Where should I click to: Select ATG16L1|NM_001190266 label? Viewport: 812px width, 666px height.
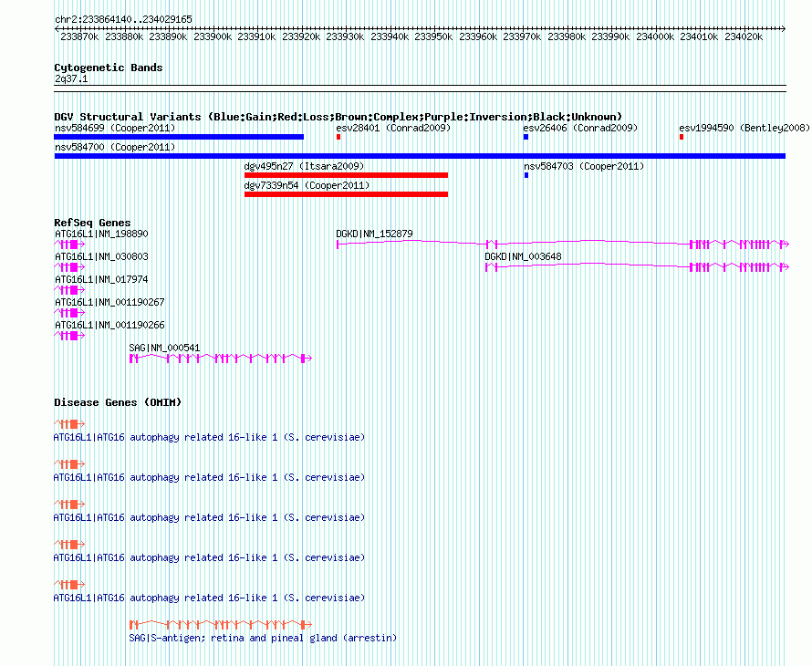pos(109,325)
